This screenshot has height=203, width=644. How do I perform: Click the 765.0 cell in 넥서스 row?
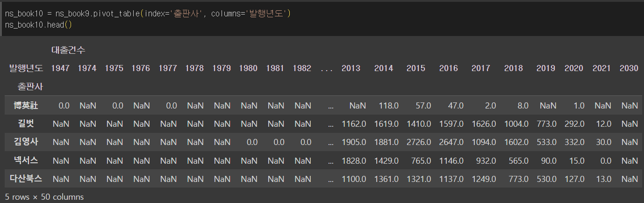coord(421,160)
